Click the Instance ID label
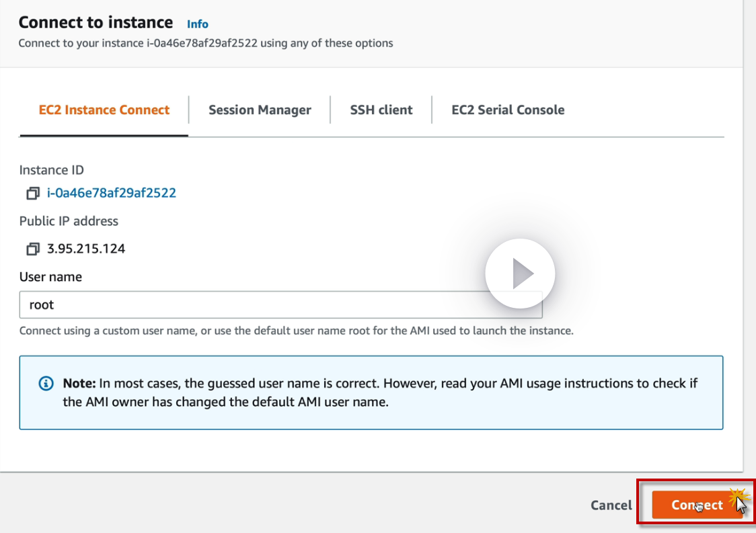Viewport: 756px width, 533px height. (x=52, y=171)
